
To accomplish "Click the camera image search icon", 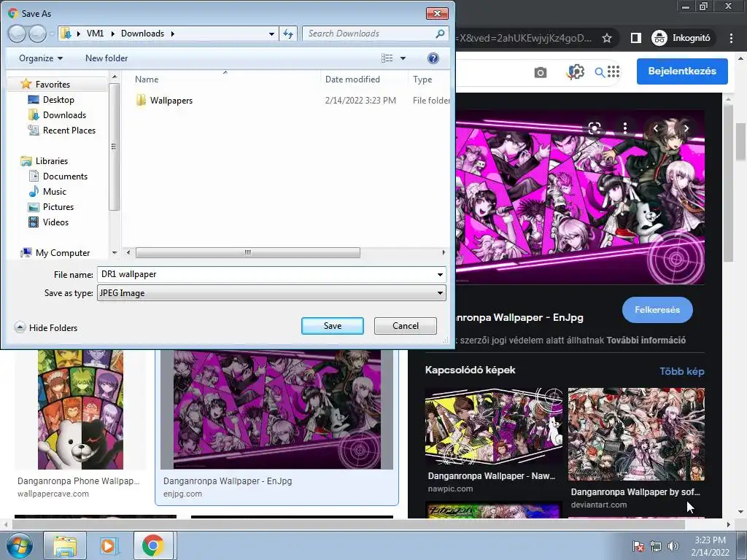I will 541,72.
